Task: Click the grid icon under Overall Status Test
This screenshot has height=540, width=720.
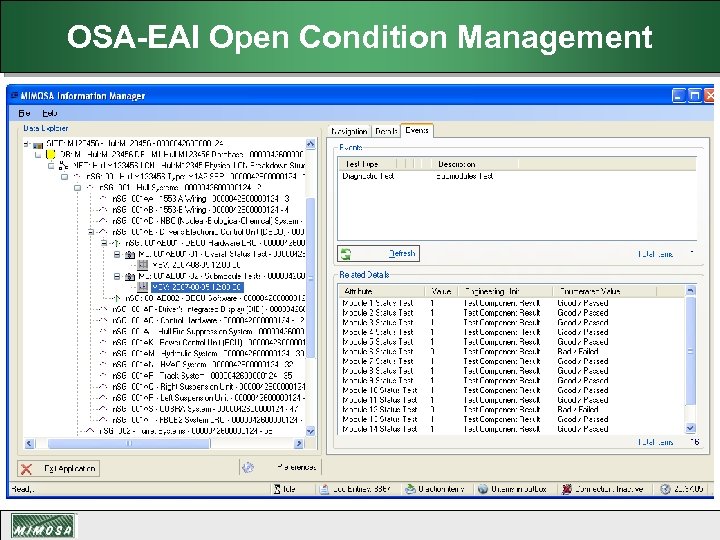Action: [x=143, y=265]
